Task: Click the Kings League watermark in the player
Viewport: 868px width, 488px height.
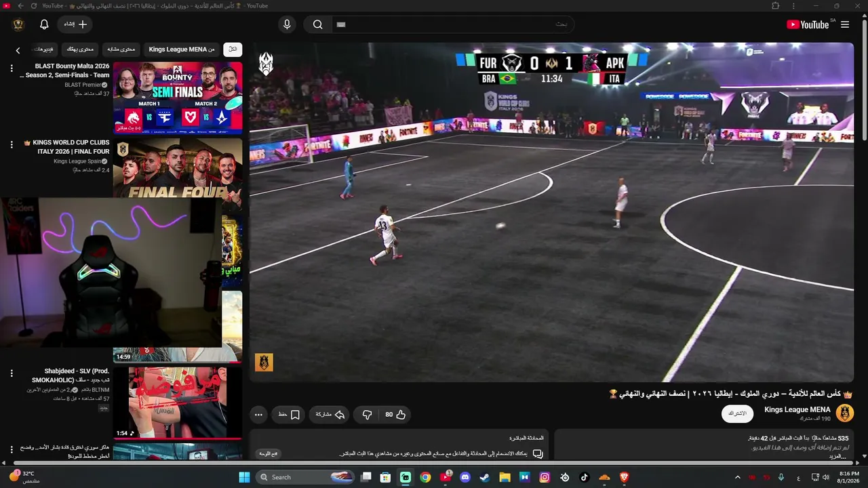Action: 264,363
